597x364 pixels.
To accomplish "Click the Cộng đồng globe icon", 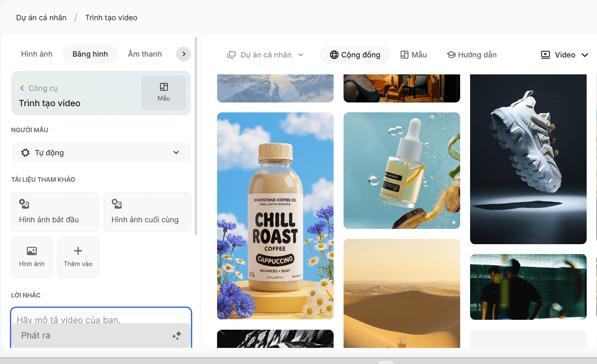I will click(334, 55).
